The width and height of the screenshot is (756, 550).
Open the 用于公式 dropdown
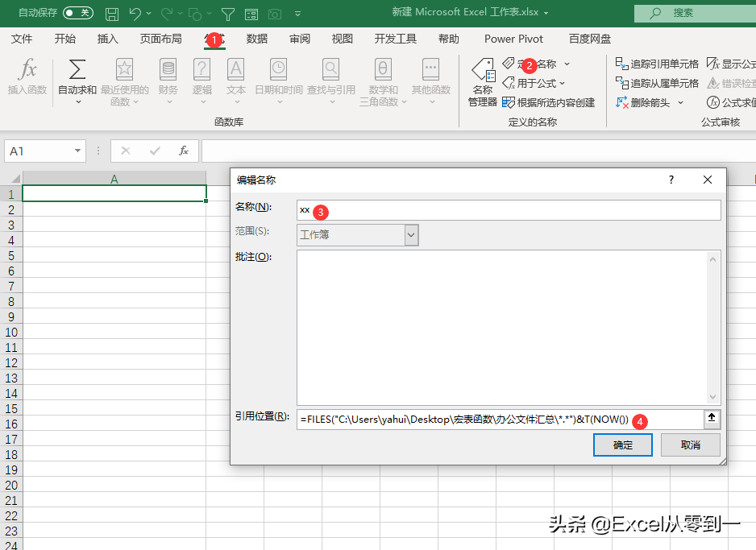click(x=534, y=83)
